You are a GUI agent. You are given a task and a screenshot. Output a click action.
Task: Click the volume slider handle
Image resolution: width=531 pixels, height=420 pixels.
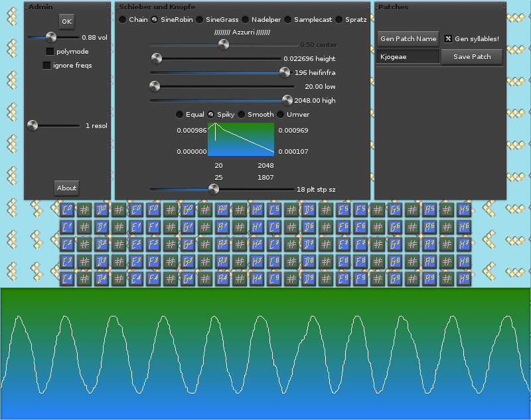(x=50, y=37)
